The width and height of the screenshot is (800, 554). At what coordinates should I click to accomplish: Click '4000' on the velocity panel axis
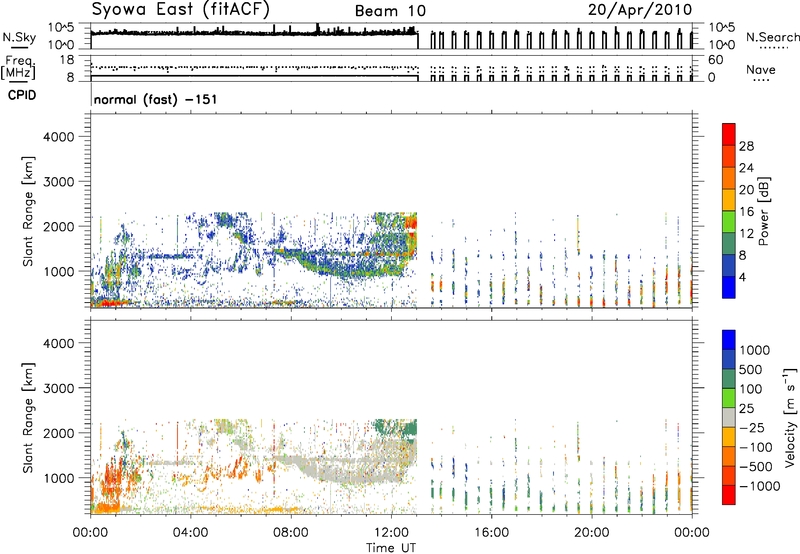[x=58, y=343]
